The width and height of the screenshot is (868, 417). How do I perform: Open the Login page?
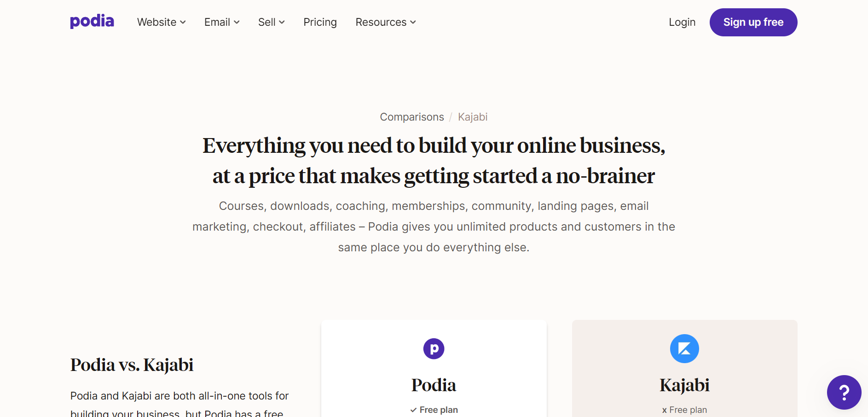click(x=682, y=22)
